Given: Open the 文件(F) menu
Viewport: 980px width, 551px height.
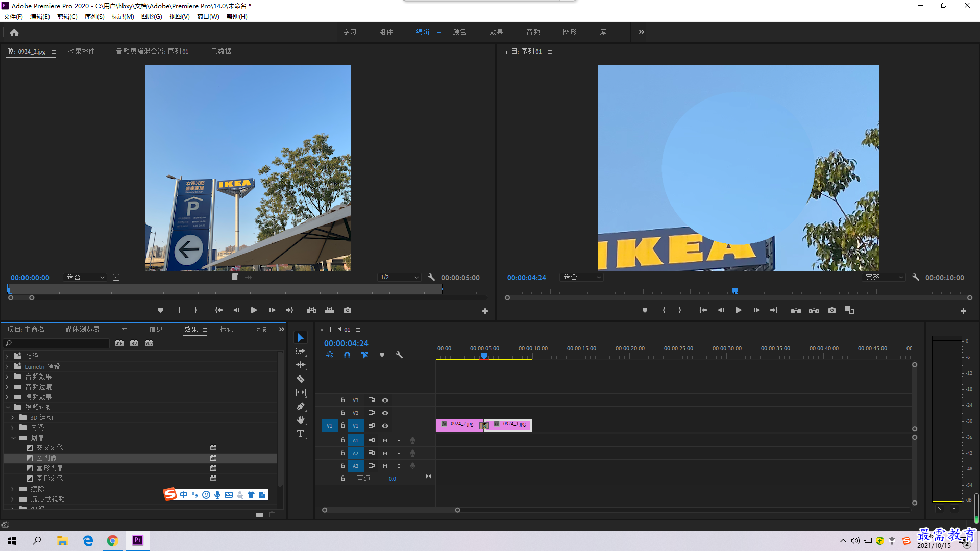Looking at the screenshot, I should [x=13, y=17].
